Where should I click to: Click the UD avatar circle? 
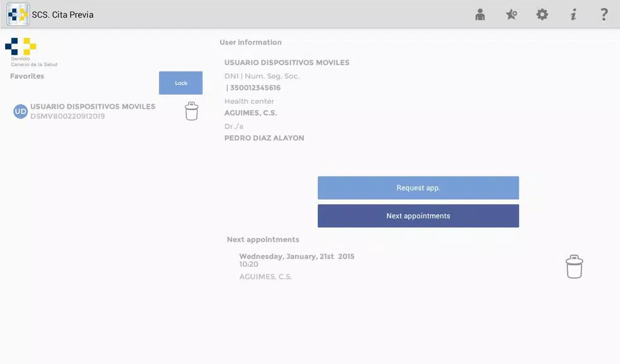20,111
